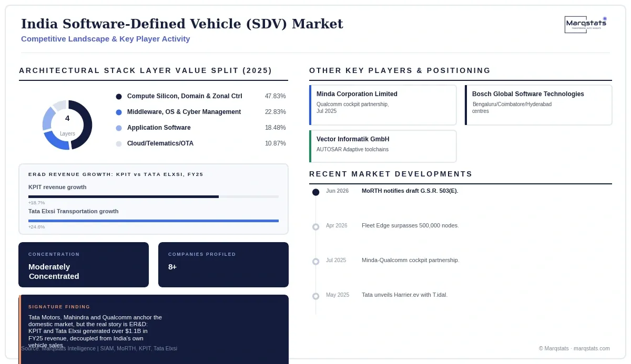Click the 47.83% value

click(x=276, y=96)
